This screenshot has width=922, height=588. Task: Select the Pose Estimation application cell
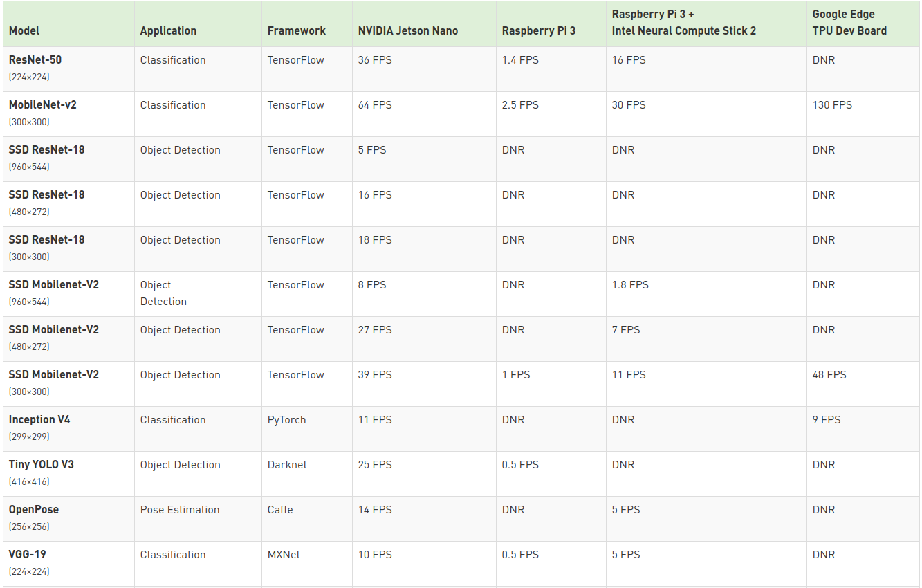(x=180, y=510)
